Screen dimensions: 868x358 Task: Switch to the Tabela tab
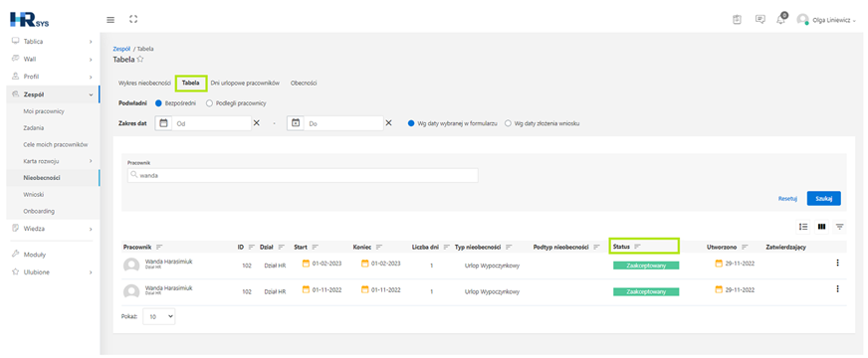pos(191,83)
